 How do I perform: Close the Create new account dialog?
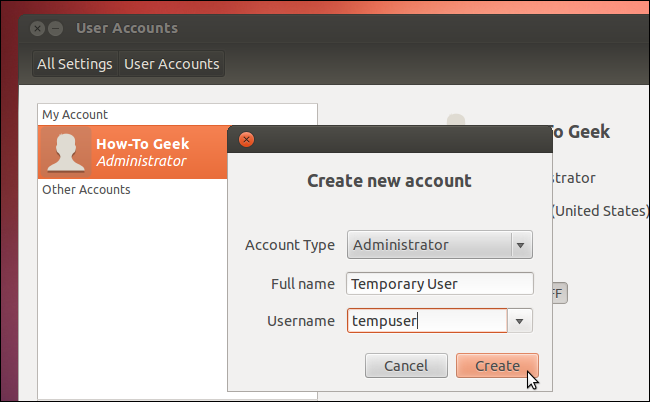click(247, 139)
